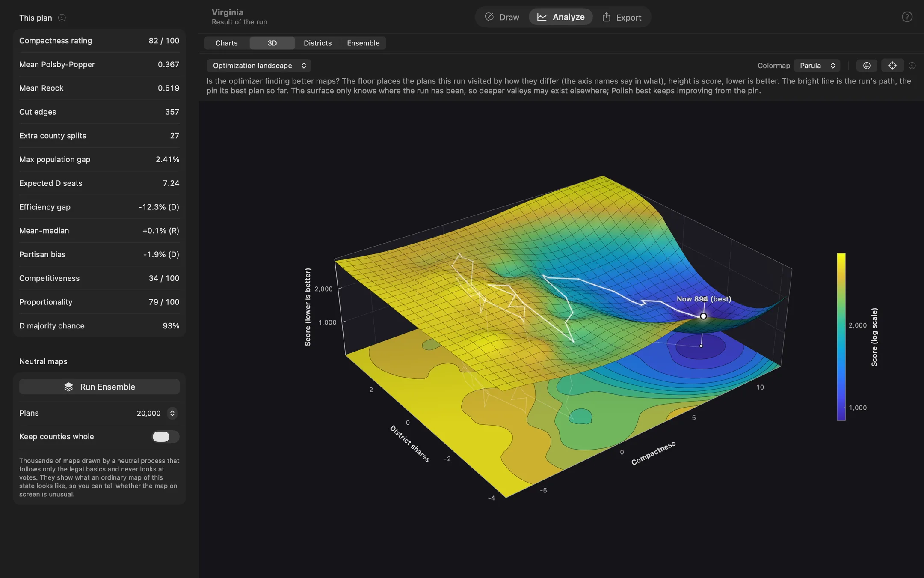
Task: Click the 'Score (lower is better)' axis title
Action: [308, 307]
